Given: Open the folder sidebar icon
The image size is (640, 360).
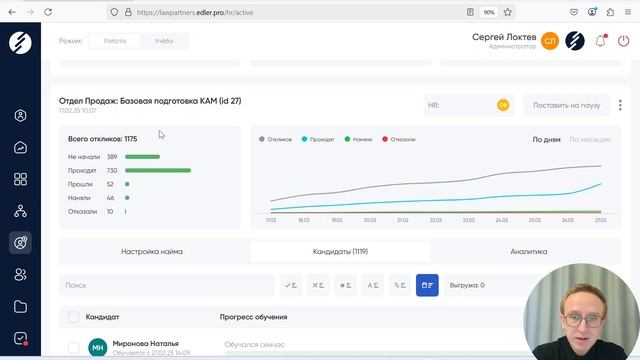Looking at the screenshot, I should [20, 307].
